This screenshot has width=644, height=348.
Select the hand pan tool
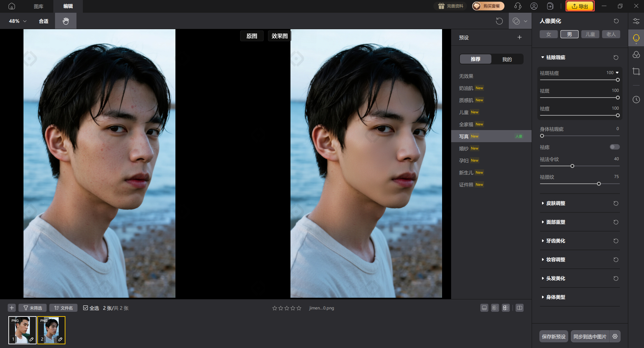coord(66,21)
